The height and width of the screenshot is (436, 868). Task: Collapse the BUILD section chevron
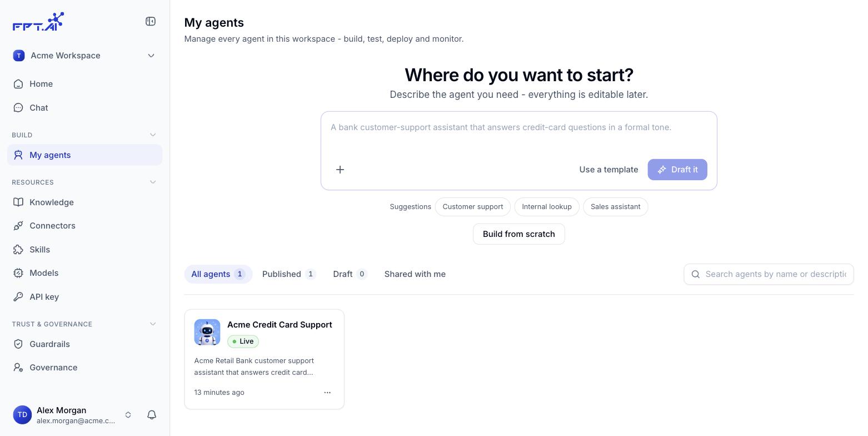(153, 135)
